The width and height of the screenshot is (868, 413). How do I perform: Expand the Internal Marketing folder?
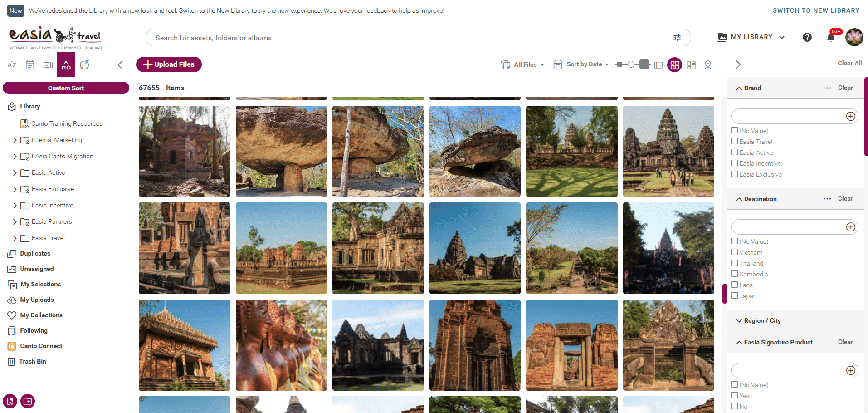coord(15,140)
